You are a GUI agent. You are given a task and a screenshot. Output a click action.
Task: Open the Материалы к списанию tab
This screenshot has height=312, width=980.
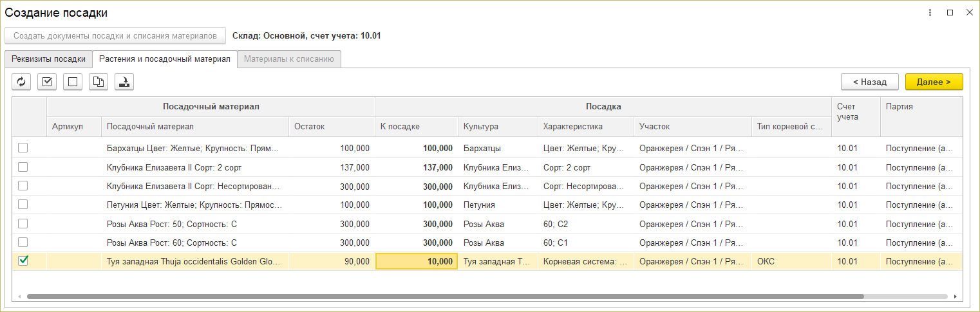coord(288,59)
